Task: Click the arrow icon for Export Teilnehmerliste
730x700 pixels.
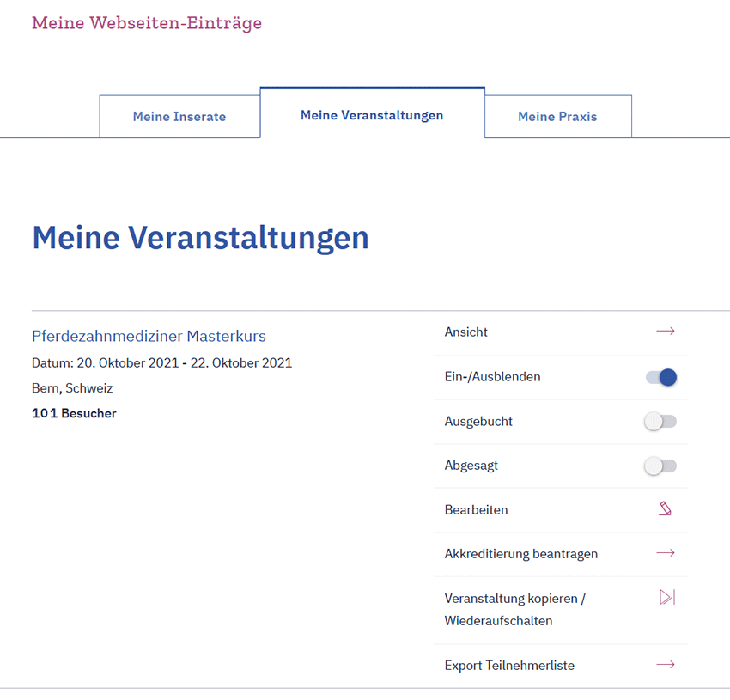Action: (665, 665)
